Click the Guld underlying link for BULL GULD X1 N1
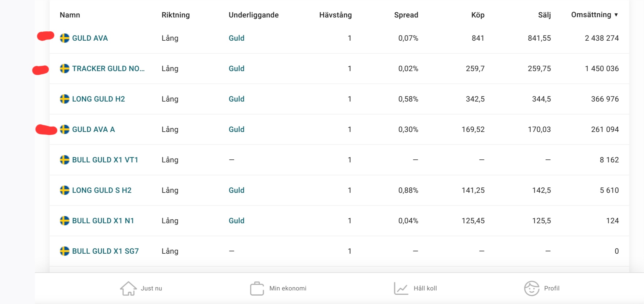644x304 pixels. click(x=236, y=221)
